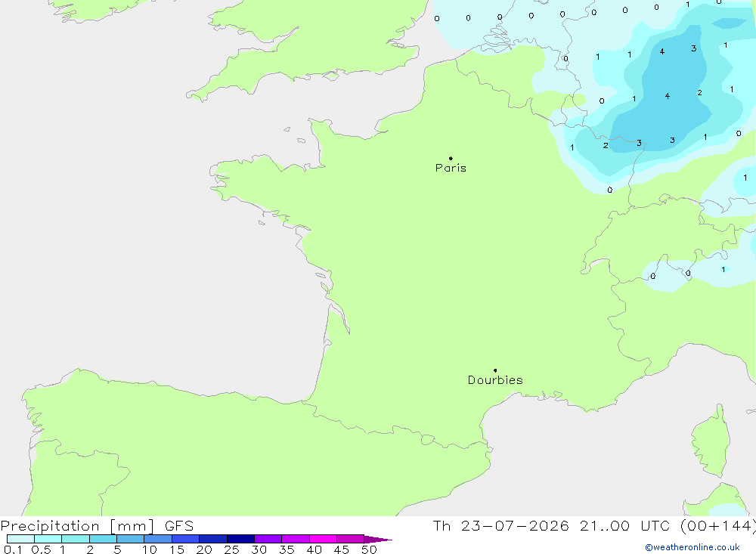The height and width of the screenshot is (554, 756).
Task: Click the '45' legend scale label
Action: click(342, 549)
